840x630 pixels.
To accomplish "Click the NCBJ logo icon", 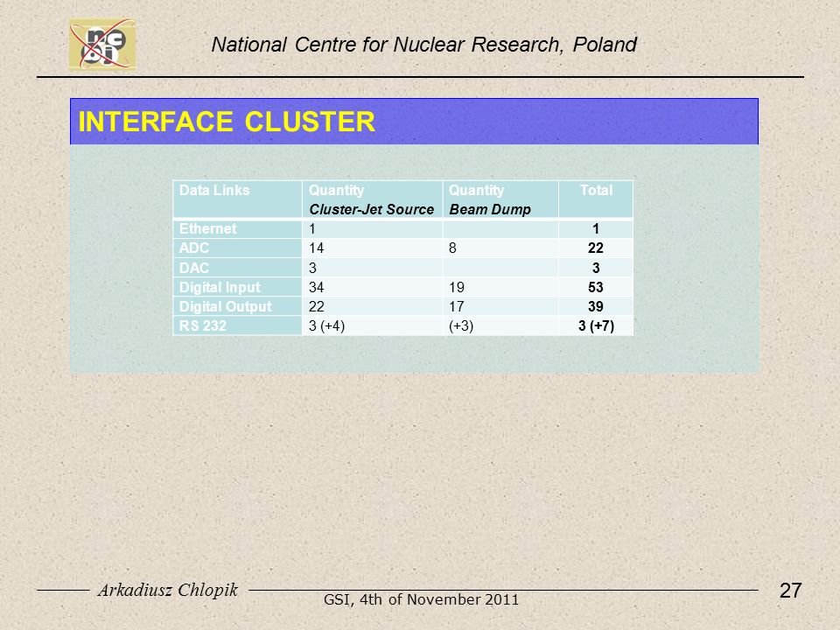I will [101, 44].
